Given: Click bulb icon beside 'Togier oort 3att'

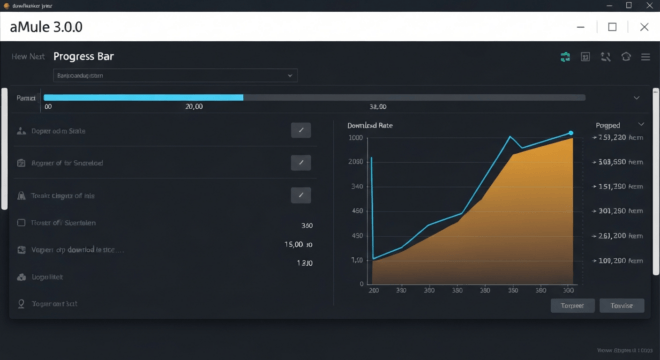Looking at the screenshot, I should (21, 304).
